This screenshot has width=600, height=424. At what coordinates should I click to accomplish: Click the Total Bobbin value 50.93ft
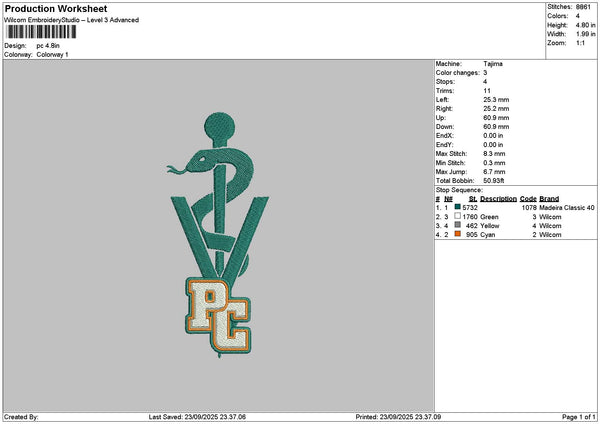(494, 181)
